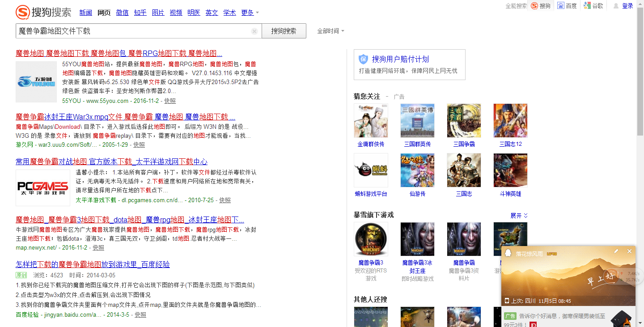This screenshot has height=327, width=644.
Task: Click the QQ username 落花惊风雨
Action: pyautogui.click(x=529, y=254)
